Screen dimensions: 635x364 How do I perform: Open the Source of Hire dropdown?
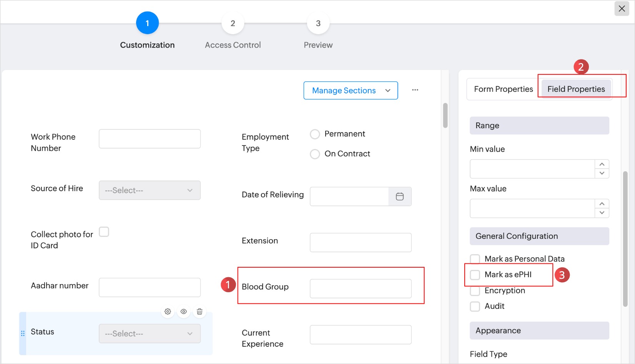click(x=150, y=190)
